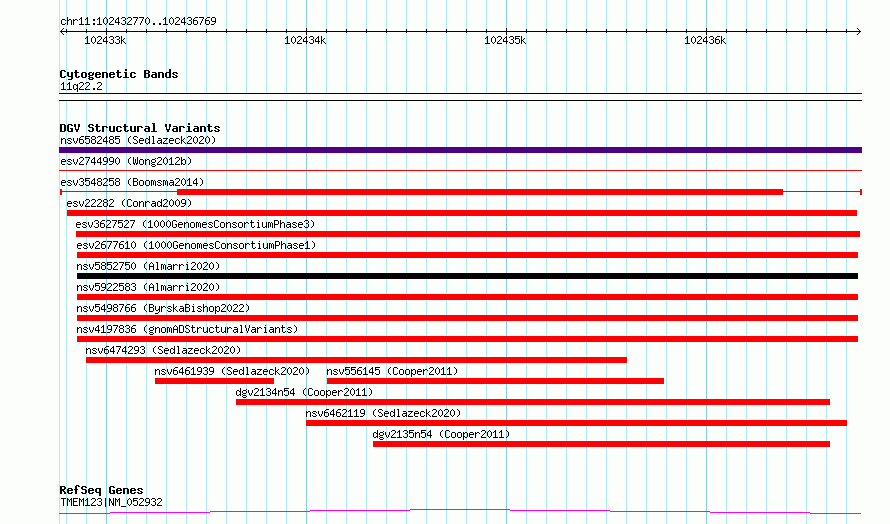Image resolution: width=890 pixels, height=524 pixels.
Task: Click the nsv556145 (Cooper2011) label
Action: click(x=392, y=371)
